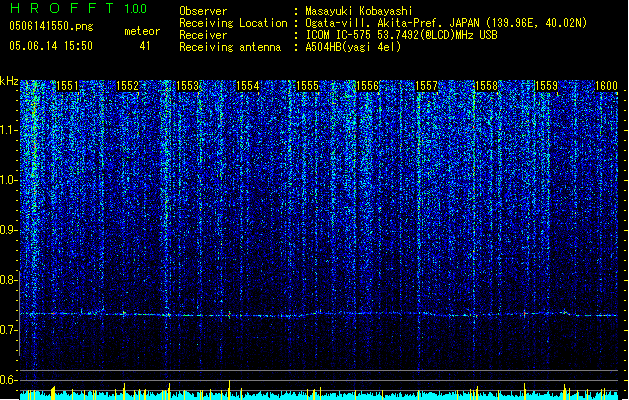Click the Receiving Location label
Viewport: 629px width, 400px height.
(233, 23)
